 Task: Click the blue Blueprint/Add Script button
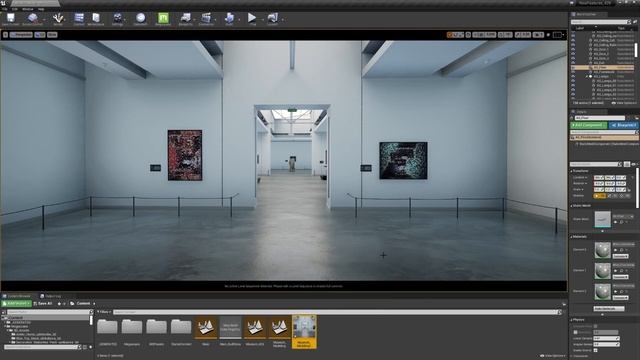pos(623,125)
